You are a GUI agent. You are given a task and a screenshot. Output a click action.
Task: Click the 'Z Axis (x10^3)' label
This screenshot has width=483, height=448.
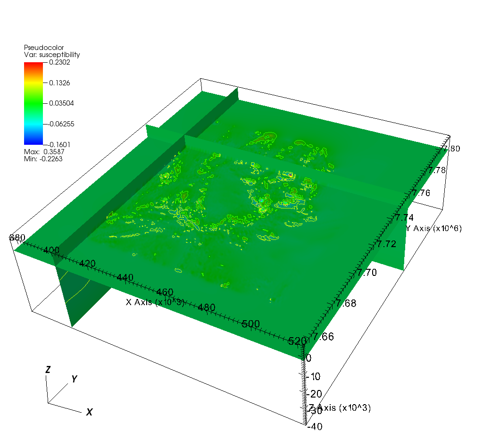pyautogui.click(x=340, y=408)
